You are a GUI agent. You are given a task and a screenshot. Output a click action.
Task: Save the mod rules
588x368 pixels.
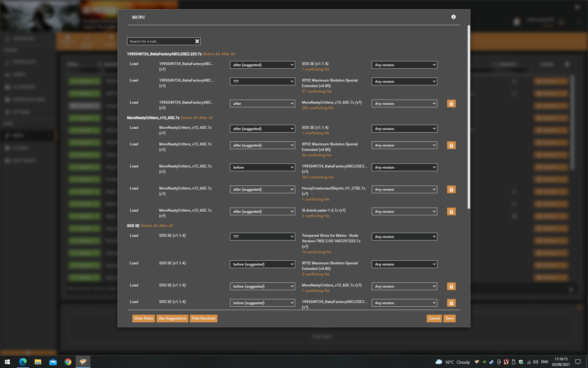[450, 319]
